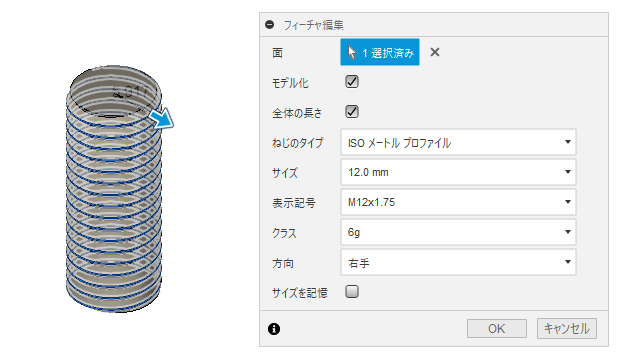Click the dropdown arrow of the ISO メートル プロファイル field
Screen dimensions: 638x363
[x=568, y=142]
